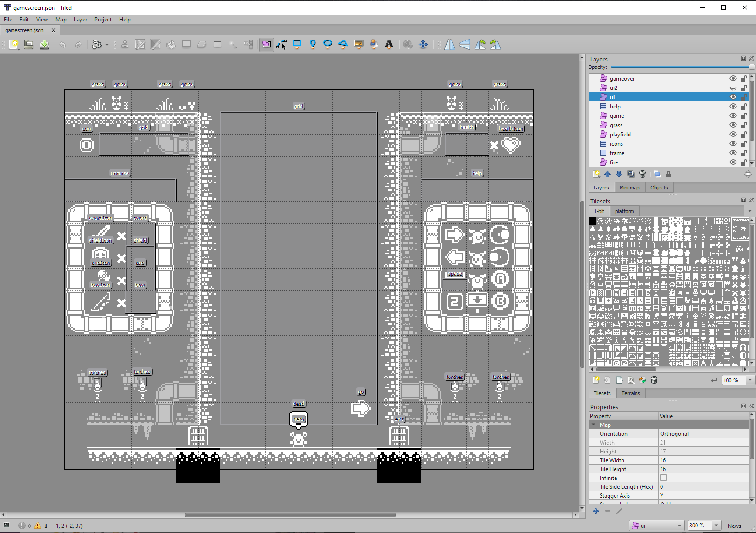Click the Flip Horizontally icon

(449, 44)
